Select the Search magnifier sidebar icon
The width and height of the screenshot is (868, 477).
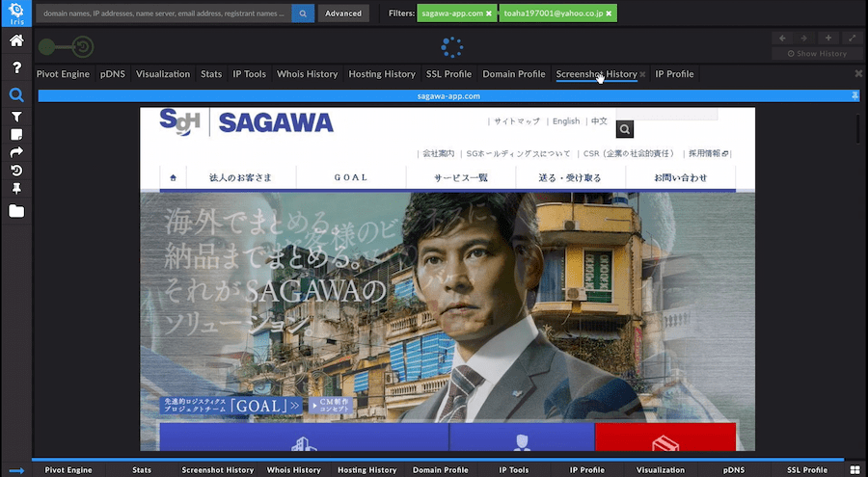pyautogui.click(x=16, y=95)
